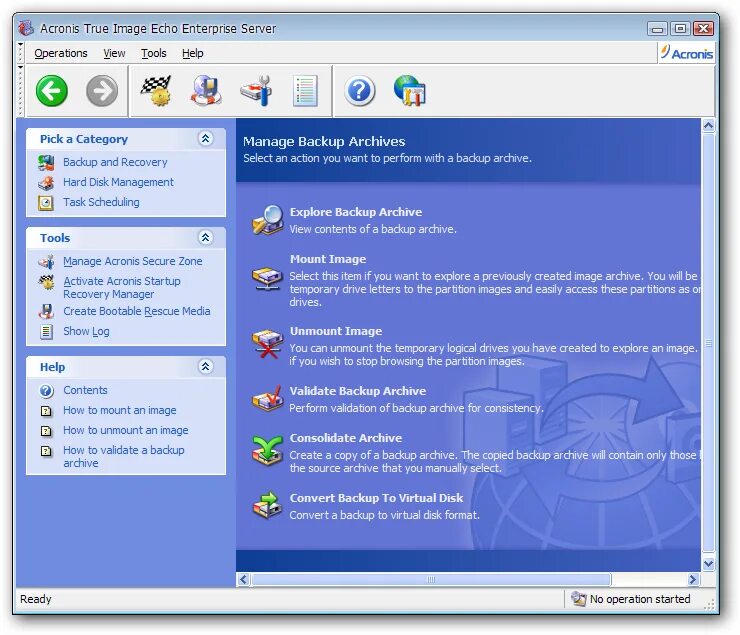The width and height of the screenshot is (740, 635).
Task: Click Activate Acronis Startup Recovery Manager link
Action: pyautogui.click(x=122, y=287)
